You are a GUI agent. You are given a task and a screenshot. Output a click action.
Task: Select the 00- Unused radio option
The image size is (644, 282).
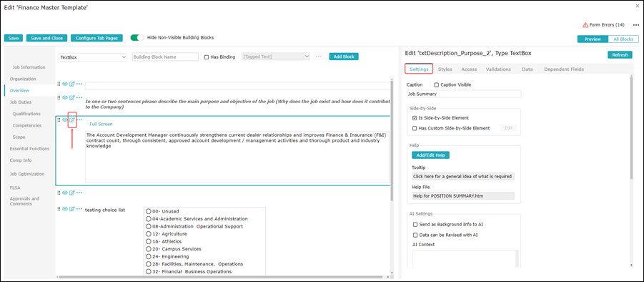pos(149,211)
